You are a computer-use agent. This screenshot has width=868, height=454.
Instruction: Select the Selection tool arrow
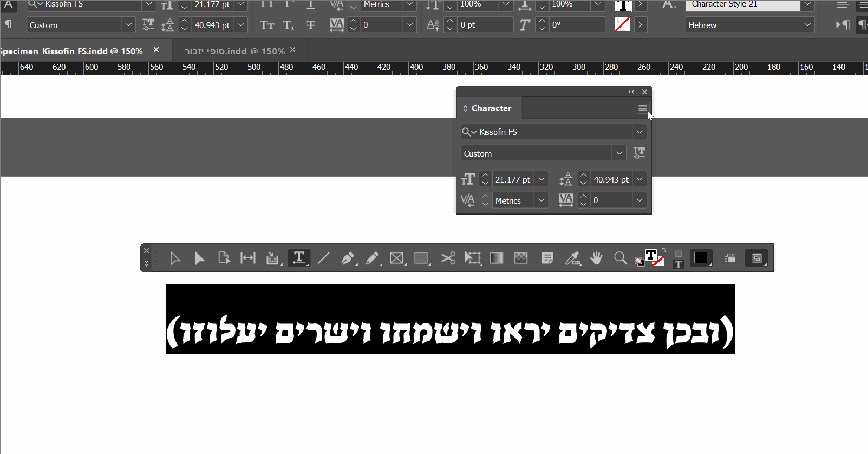point(175,258)
